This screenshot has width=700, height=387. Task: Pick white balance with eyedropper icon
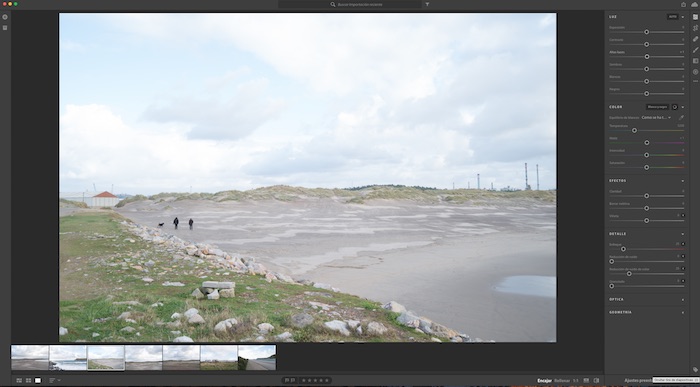(681, 117)
